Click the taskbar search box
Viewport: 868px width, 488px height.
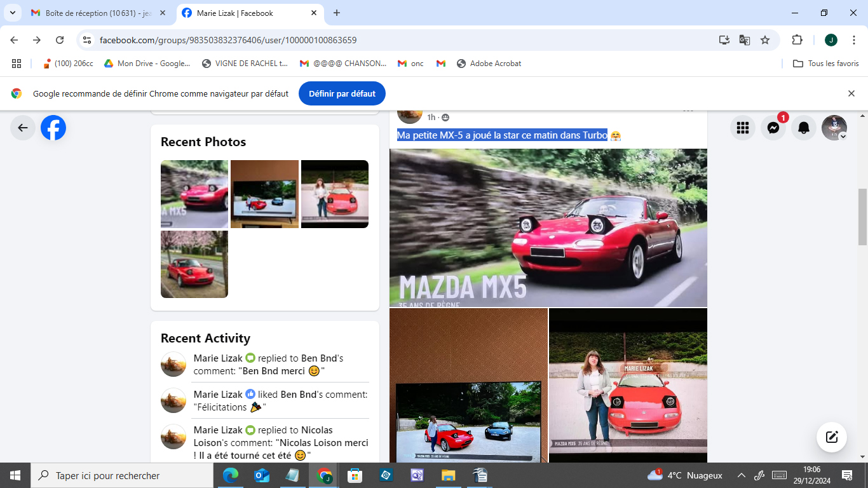pos(122,475)
